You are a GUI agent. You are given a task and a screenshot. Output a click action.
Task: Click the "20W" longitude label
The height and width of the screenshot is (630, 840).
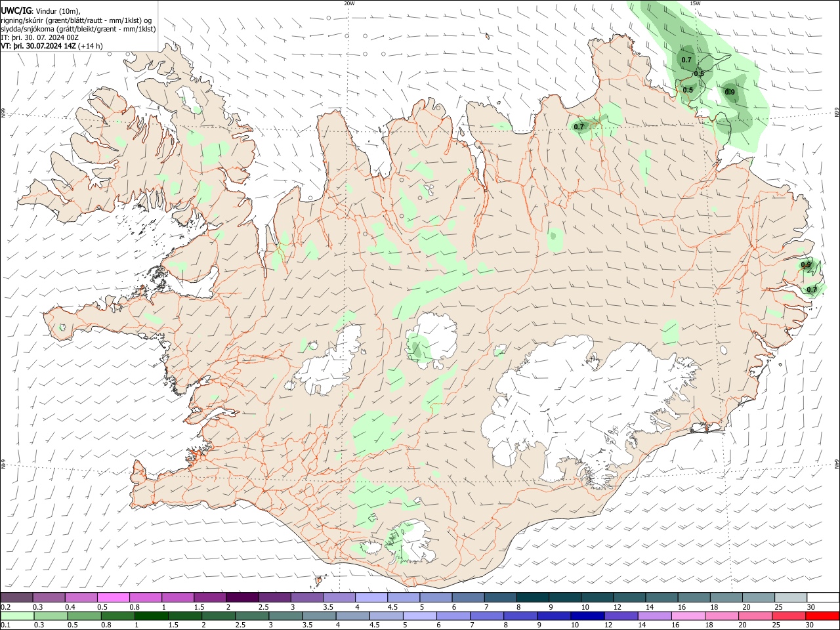(x=349, y=3)
